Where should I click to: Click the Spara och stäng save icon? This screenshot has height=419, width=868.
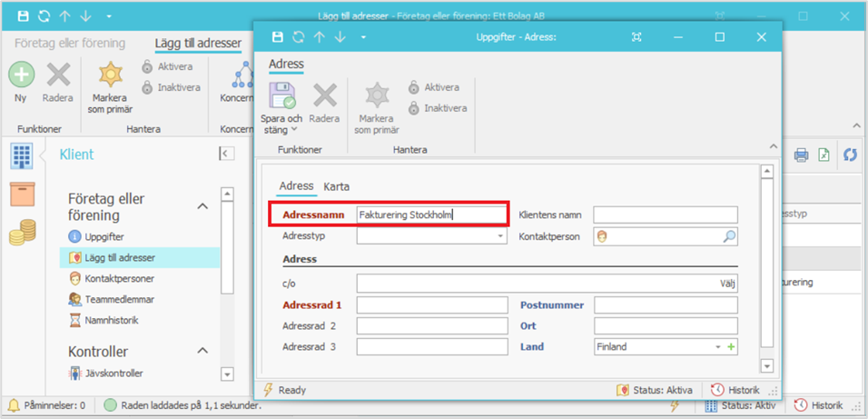click(x=281, y=95)
